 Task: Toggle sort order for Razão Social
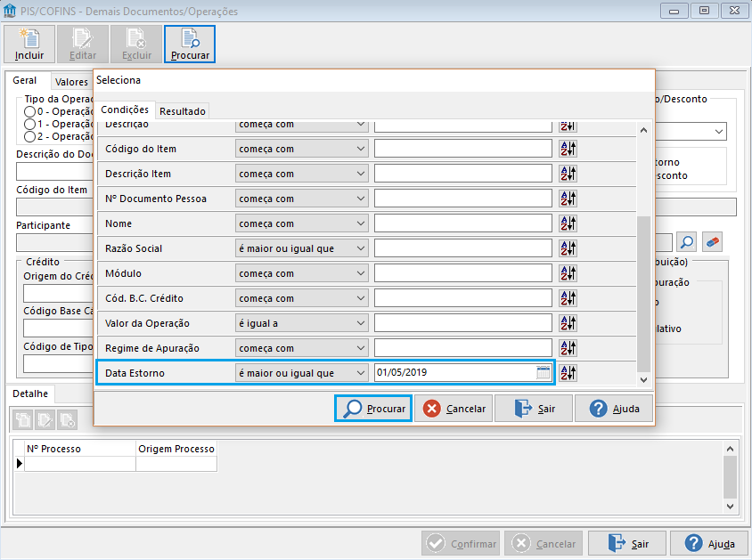(x=568, y=248)
